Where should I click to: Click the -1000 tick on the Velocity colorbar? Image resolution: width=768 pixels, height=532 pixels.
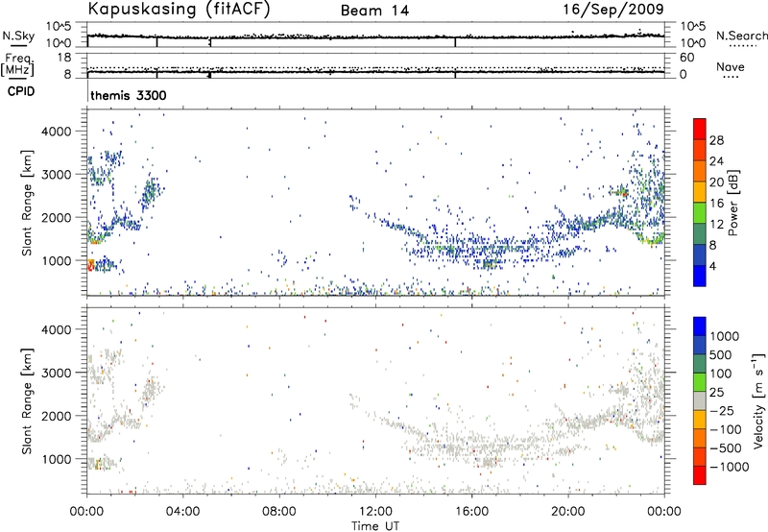730,467
